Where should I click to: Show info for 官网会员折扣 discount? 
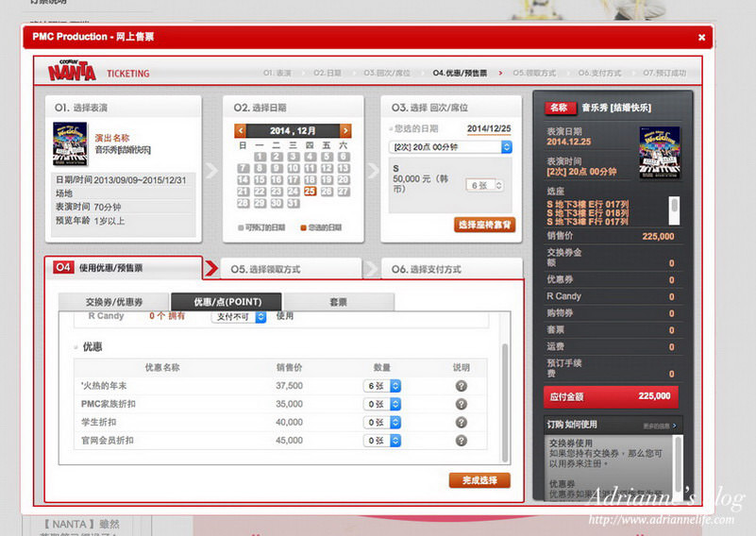(461, 441)
